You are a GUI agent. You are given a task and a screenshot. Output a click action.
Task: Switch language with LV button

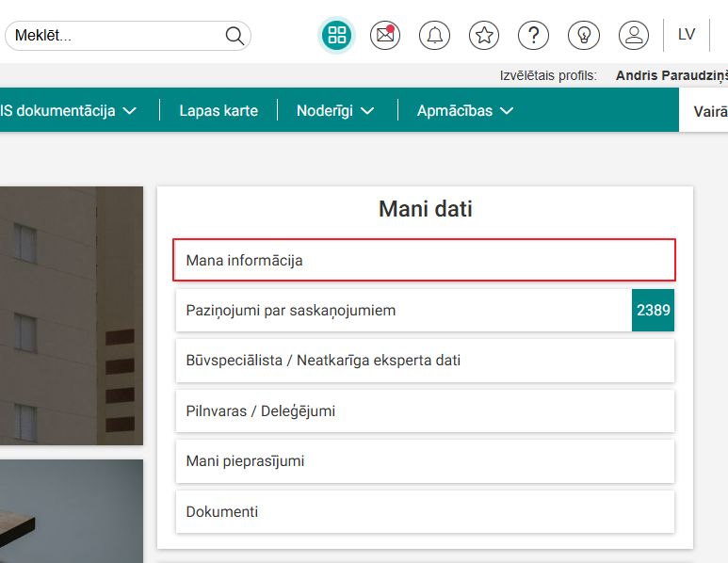[x=687, y=35]
